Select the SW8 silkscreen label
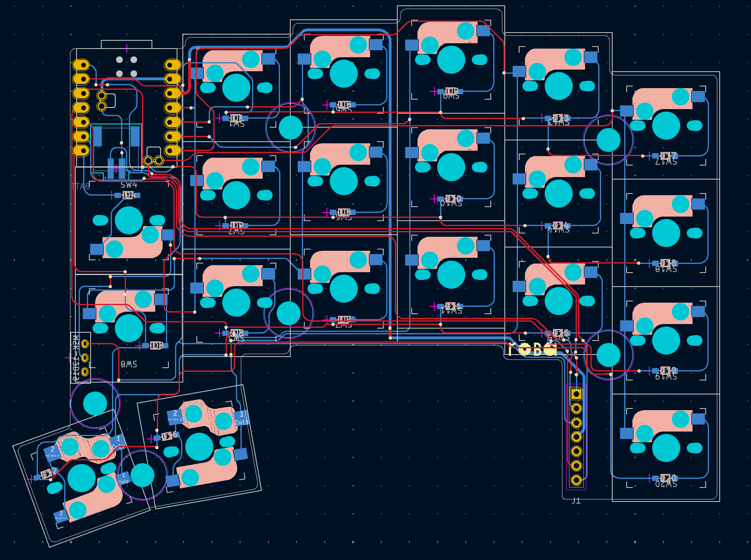This screenshot has width=751, height=560. coord(128,364)
